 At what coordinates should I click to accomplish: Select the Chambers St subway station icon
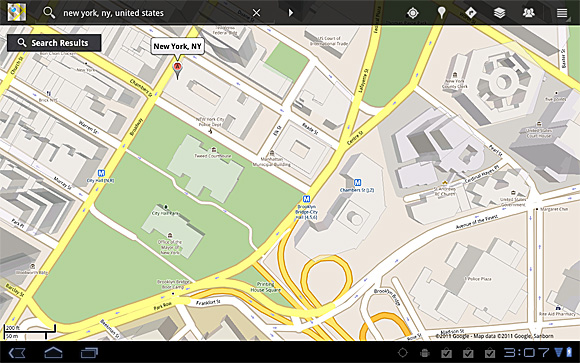(x=357, y=182)
